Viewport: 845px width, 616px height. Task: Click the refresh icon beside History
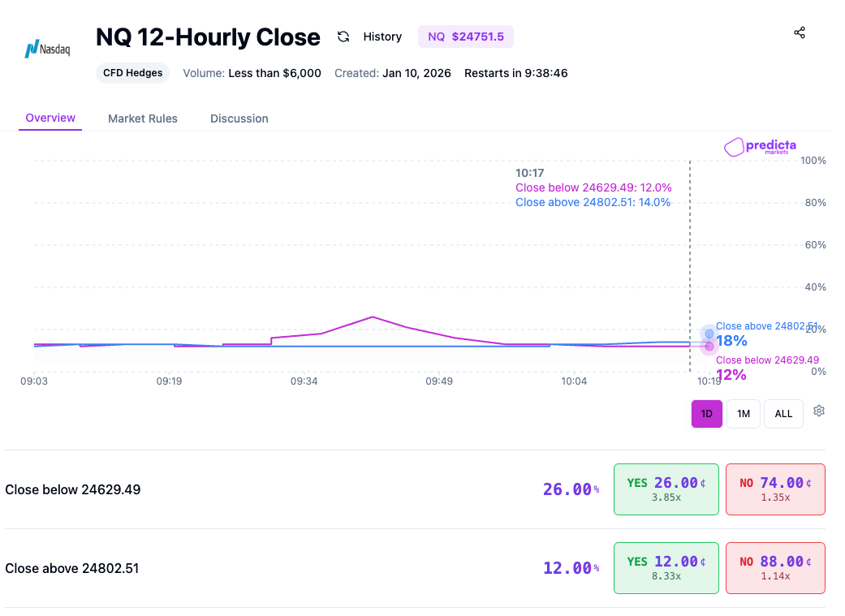pos(344,37)
